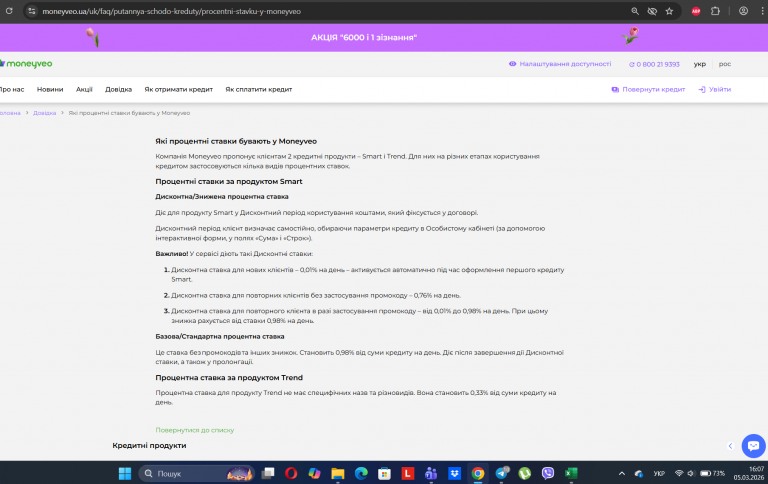The width and height of the screenshot is (768, 484).
Task: Open 'Як отримати кредит' menu item
Action: tap(178, 89)
